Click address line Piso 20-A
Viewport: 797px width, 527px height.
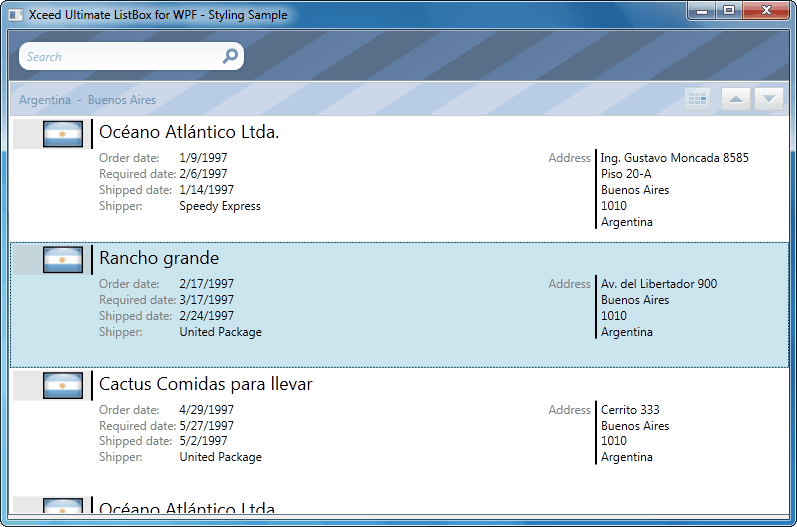[626, 174]
